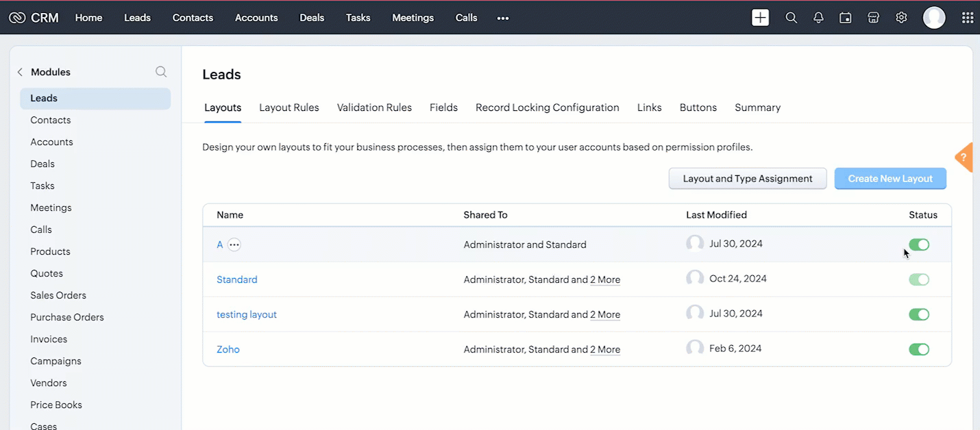
Task: Expand '2 More' profiles for Standard layout
Action: 605,279
